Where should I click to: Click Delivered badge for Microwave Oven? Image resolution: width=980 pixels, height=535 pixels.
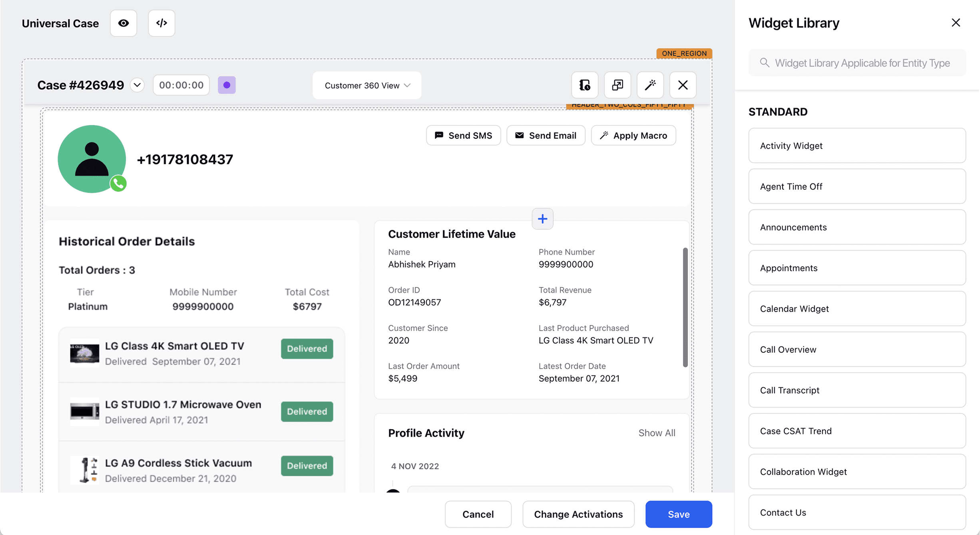(307, 411)
